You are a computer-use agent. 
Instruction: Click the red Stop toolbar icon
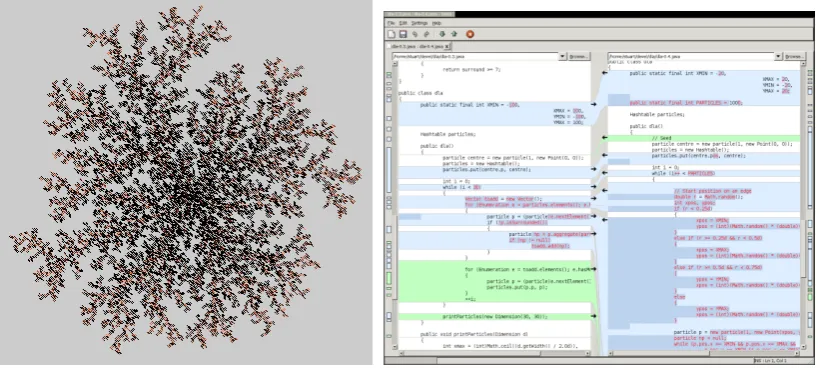pos(470,34)
